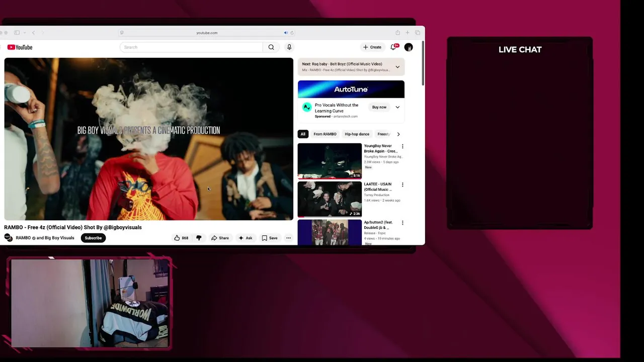Show Safari tab overview icon
Screen dimensions: 644x362
pyautogui.click(x=418, y=33)
